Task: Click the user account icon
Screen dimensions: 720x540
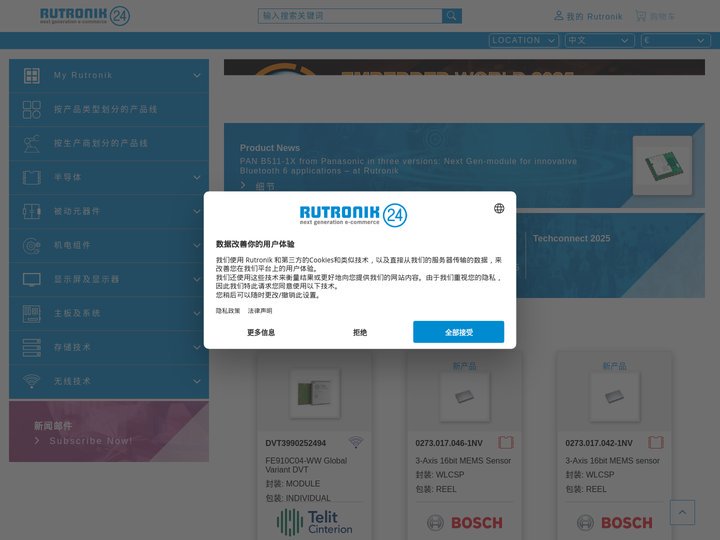Action: coord(558,16)
